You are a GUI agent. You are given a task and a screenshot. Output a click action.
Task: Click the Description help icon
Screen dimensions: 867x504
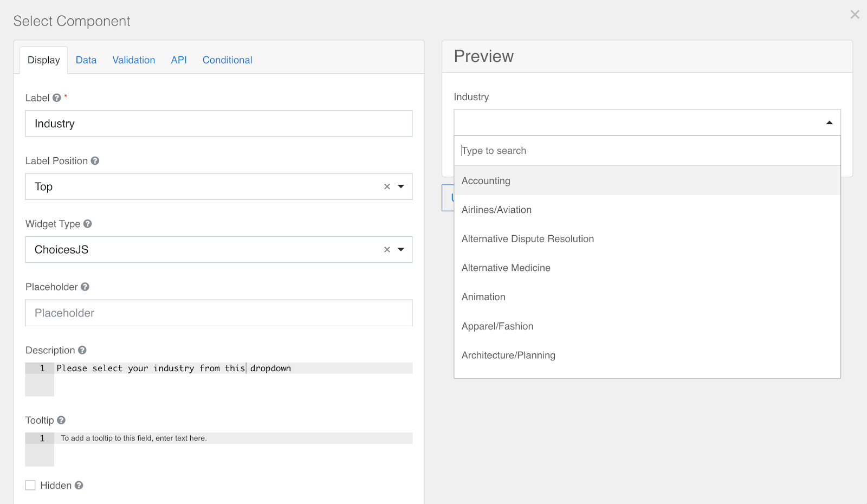[x=82, y=350]
